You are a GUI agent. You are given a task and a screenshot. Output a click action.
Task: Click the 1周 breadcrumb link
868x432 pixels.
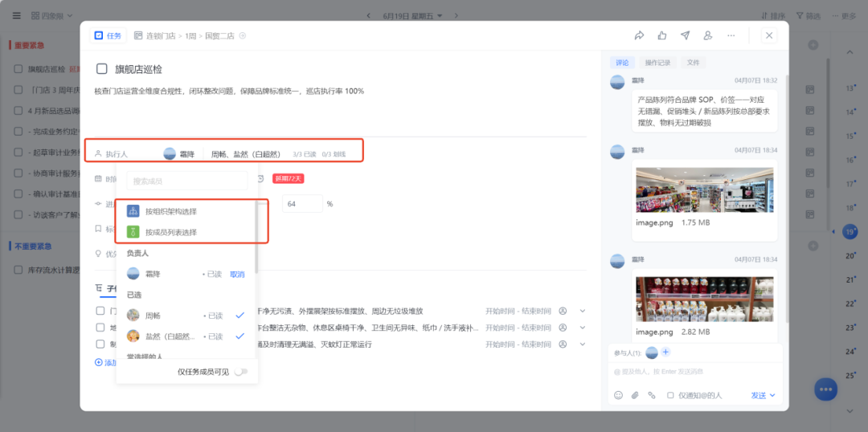click(x=190, y=35)
